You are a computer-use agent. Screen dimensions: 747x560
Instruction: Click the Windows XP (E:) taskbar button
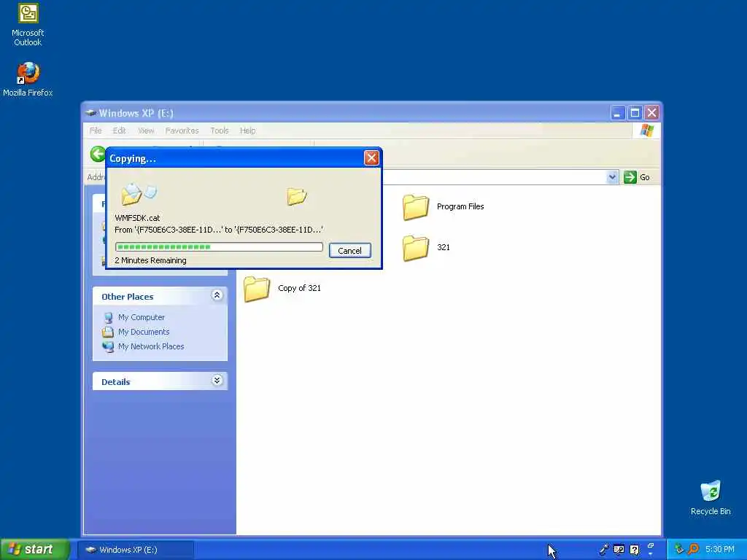(x=136, y=550)
